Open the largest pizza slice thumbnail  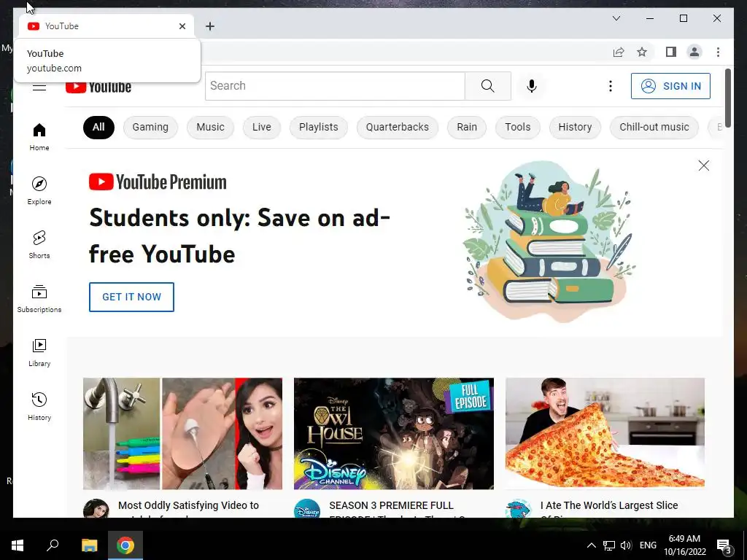(x=605, y=433)
